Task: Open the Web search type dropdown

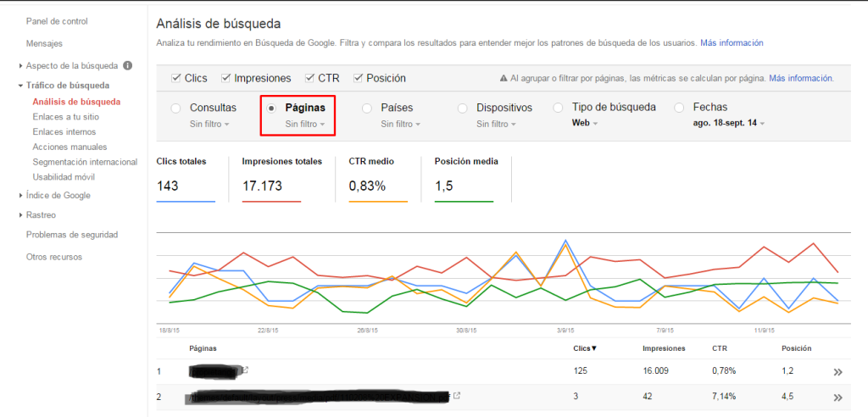Action: pos(585,123)
